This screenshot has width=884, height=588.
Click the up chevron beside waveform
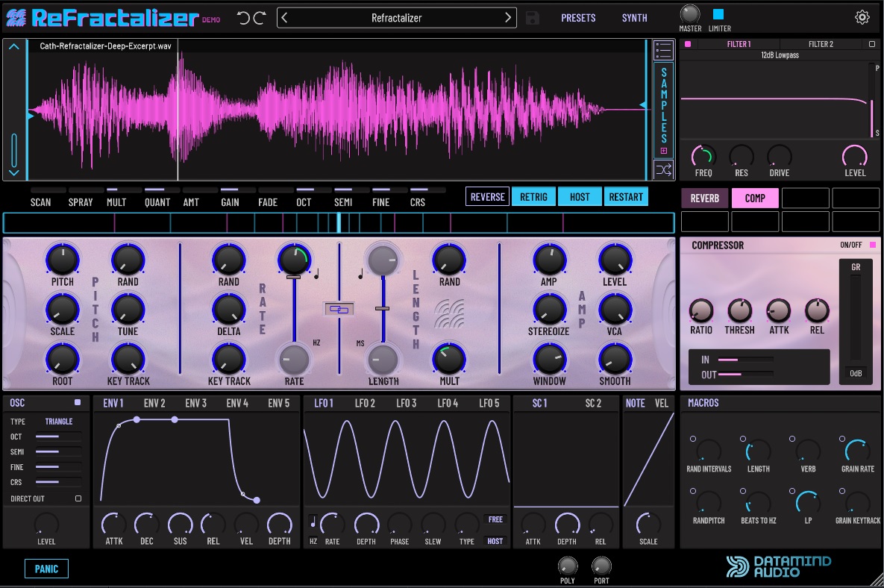14,47
